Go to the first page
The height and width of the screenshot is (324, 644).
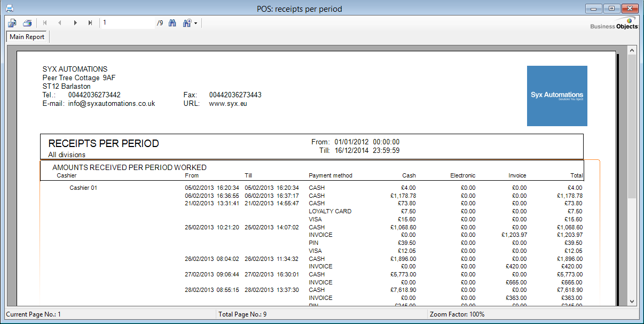click(x=45, y=23)
